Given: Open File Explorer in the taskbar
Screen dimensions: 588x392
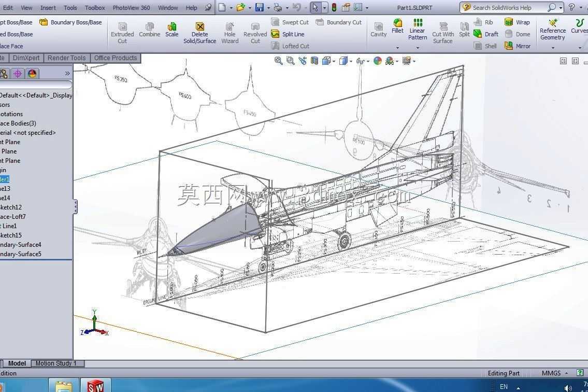Looking at the screenshot, I should 64,386.
